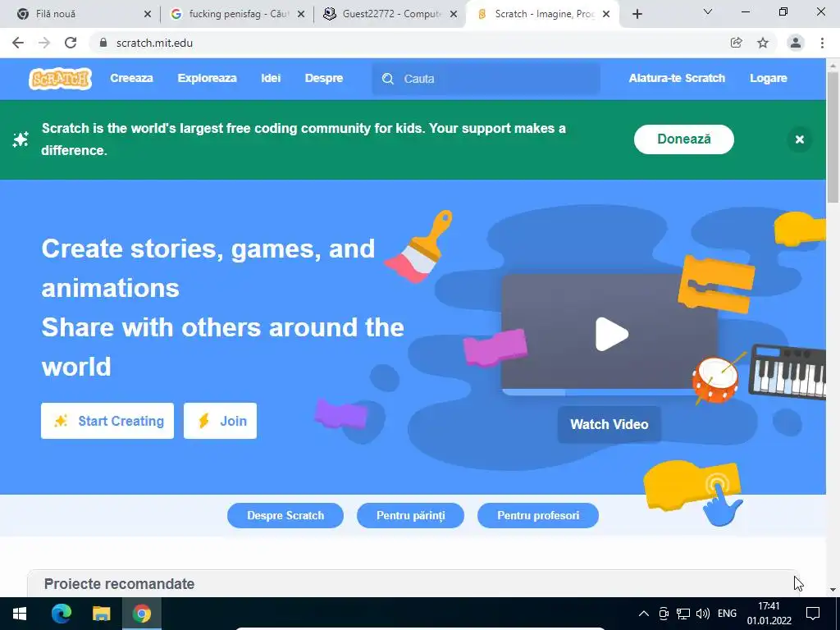Bookmark this page with the star
The image size is (840, 630).
763,43
